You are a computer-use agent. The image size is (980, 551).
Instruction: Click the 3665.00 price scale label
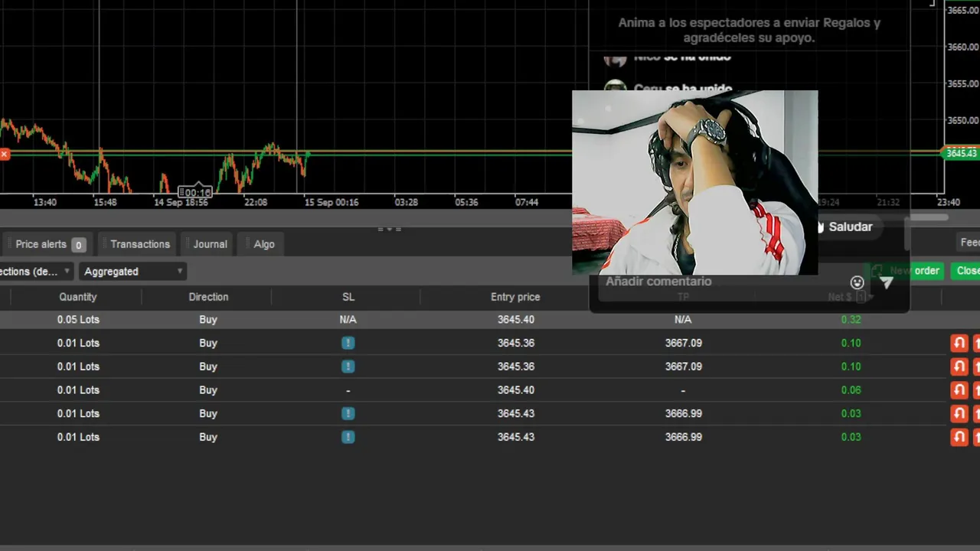(x=963, y=10)
